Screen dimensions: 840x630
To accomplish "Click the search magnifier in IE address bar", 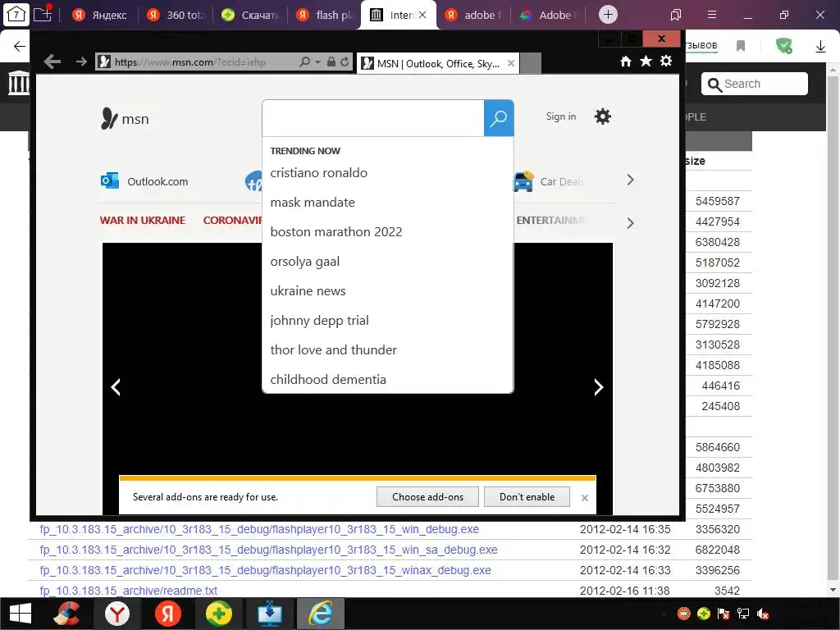I will [305, 62].
